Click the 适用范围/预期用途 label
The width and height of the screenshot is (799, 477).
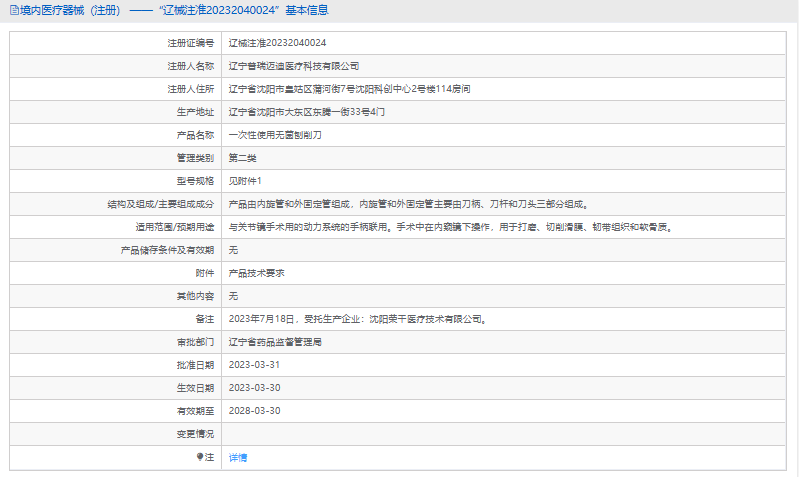pos(175,227)
